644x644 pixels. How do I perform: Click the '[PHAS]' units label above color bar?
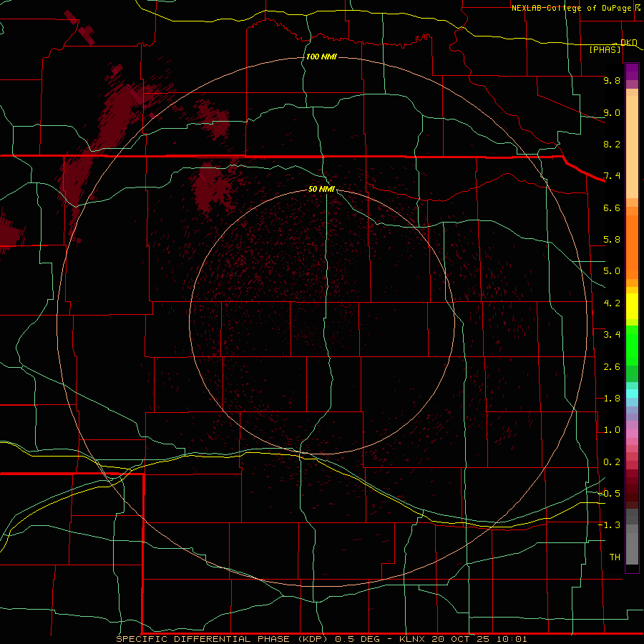click(x=605, y=49)
